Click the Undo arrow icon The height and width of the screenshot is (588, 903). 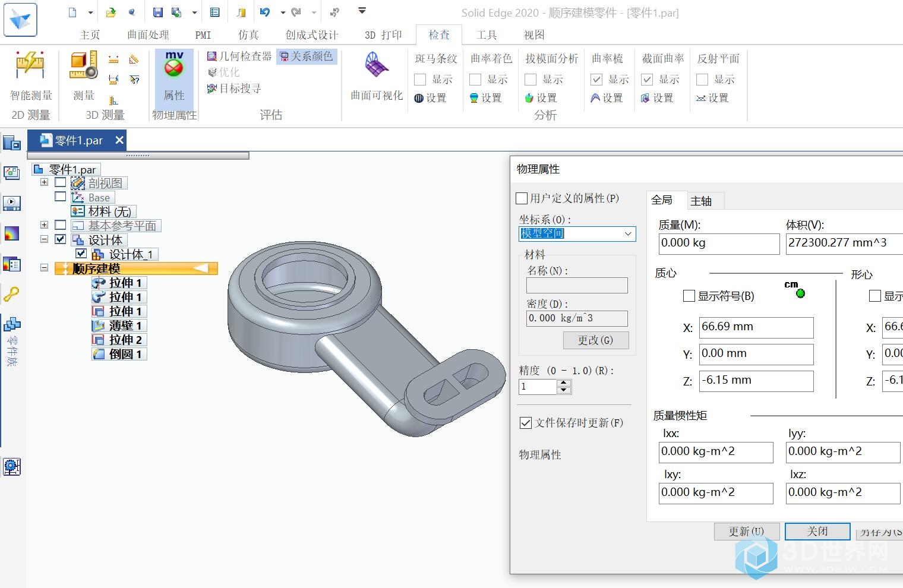[265, 12]
